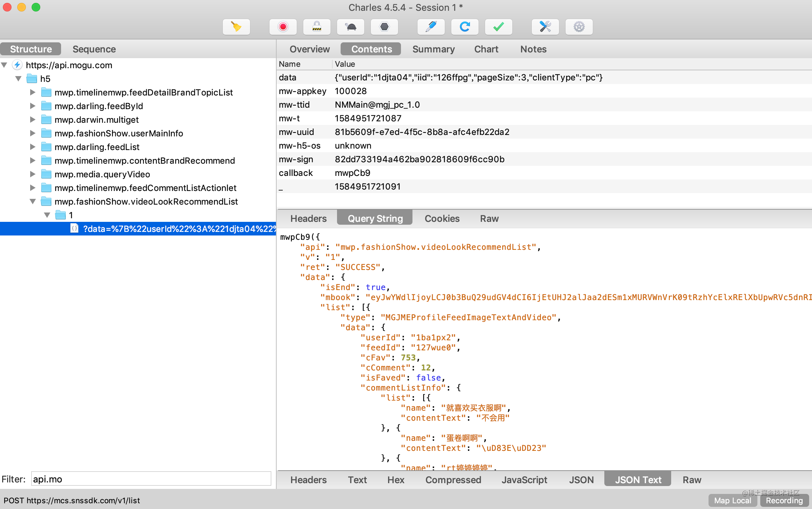812x509 pixels.
Task: Click folder icon of mwp.darwin.multiget
Action: tap(46, 120)
